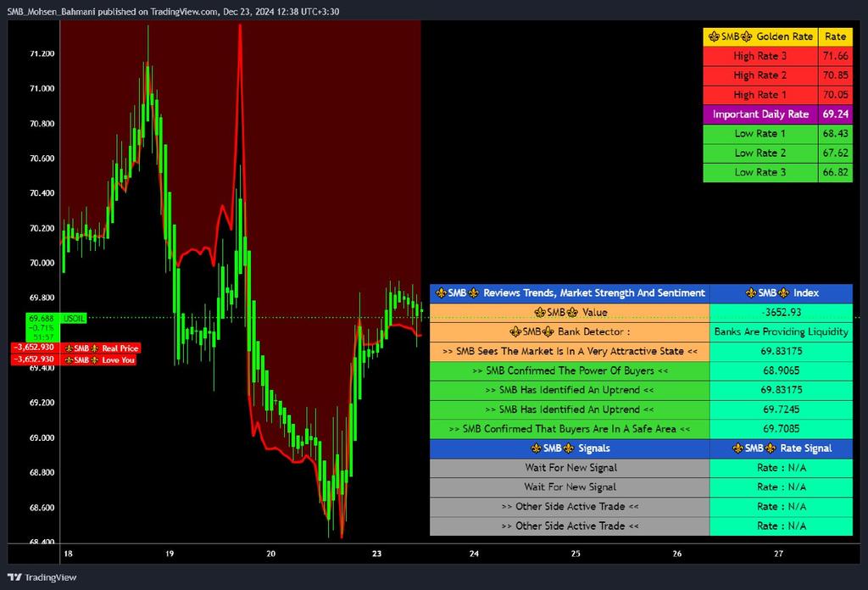Click the red "SMB Love You" chart label
Image resolution: width=868 pixels, height=590 pixels.
98,359
